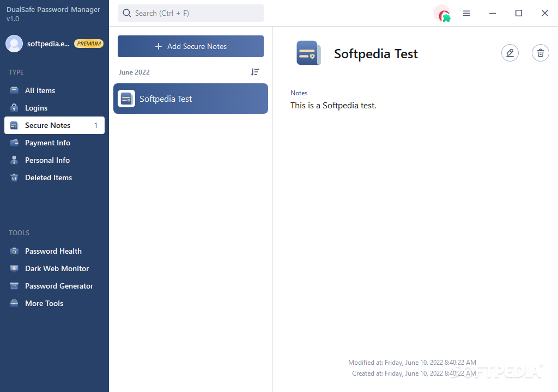The width and height of the screenshot is (558, 392).
Task: Click the Dark Web Monitor icon
Action: coord(14,268)
